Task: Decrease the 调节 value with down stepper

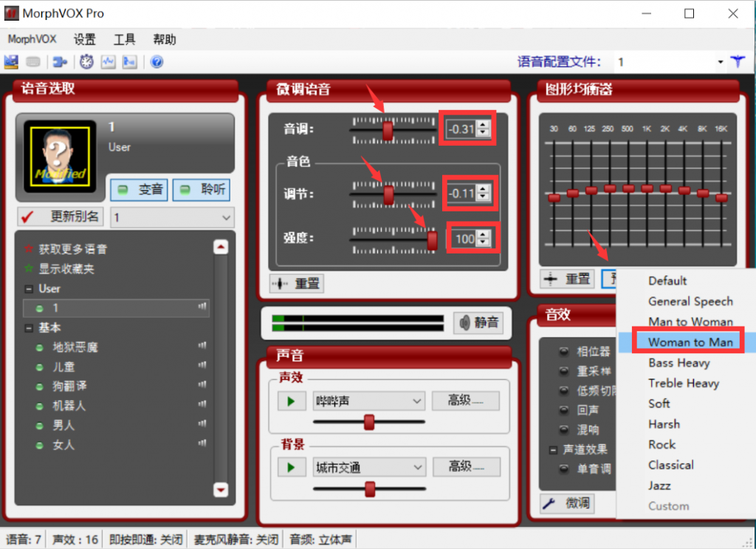Action: pyautogui.click(x=483, y=197)
